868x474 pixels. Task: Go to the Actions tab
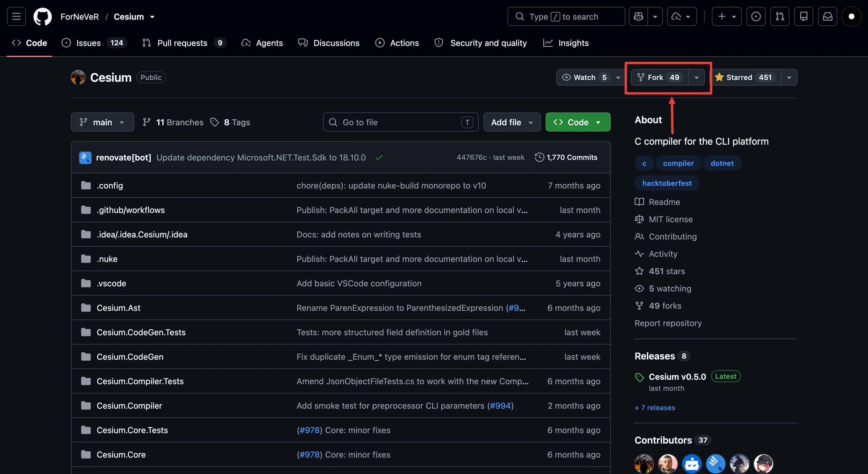397,43
